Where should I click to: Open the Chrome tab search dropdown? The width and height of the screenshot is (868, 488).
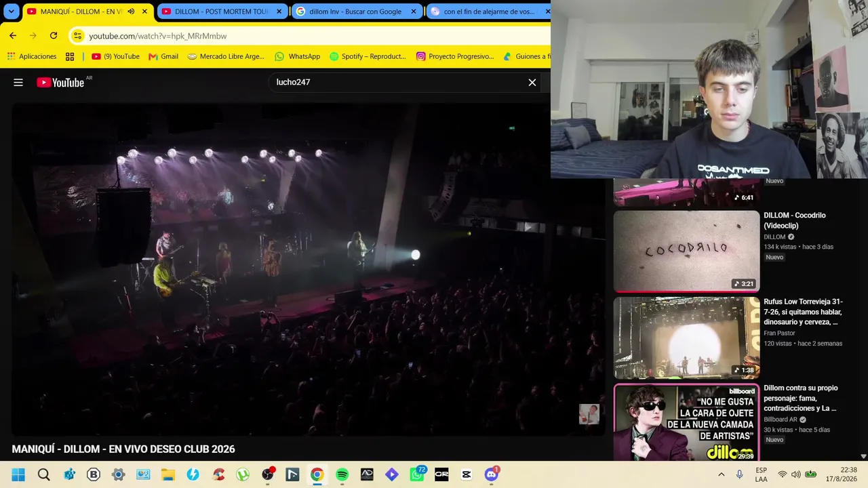(x=11, y=12)
